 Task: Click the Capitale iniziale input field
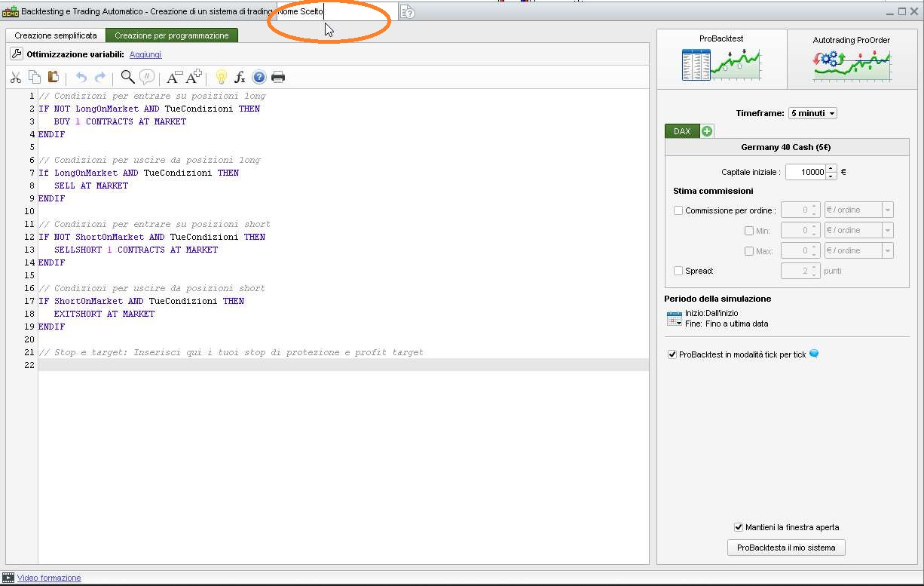(806, 172)
